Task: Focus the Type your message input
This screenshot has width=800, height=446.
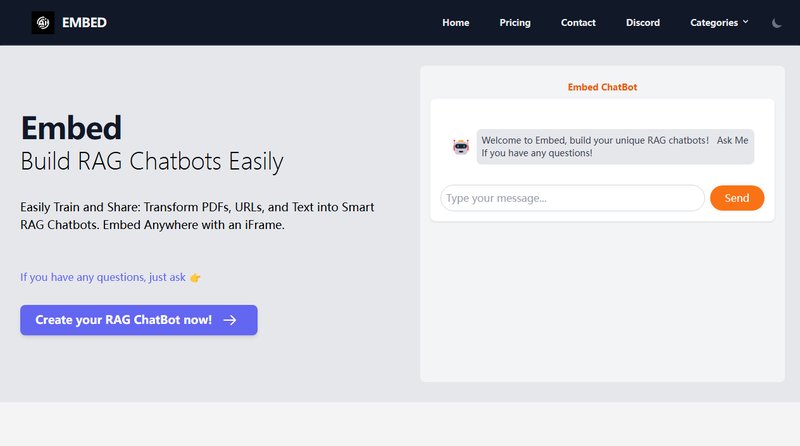Action: (572, 198)
